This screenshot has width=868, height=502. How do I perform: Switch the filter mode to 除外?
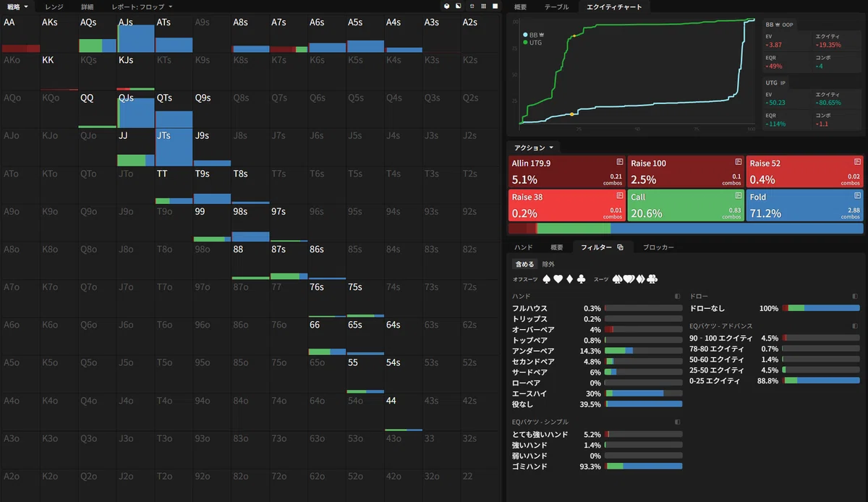(x=549, y=264)
